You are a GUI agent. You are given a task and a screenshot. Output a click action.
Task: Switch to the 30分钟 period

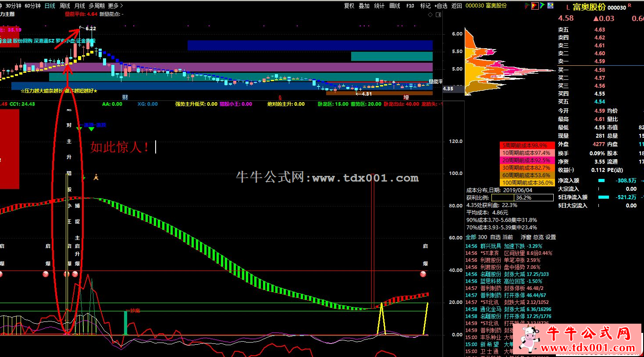coord(14,6)
